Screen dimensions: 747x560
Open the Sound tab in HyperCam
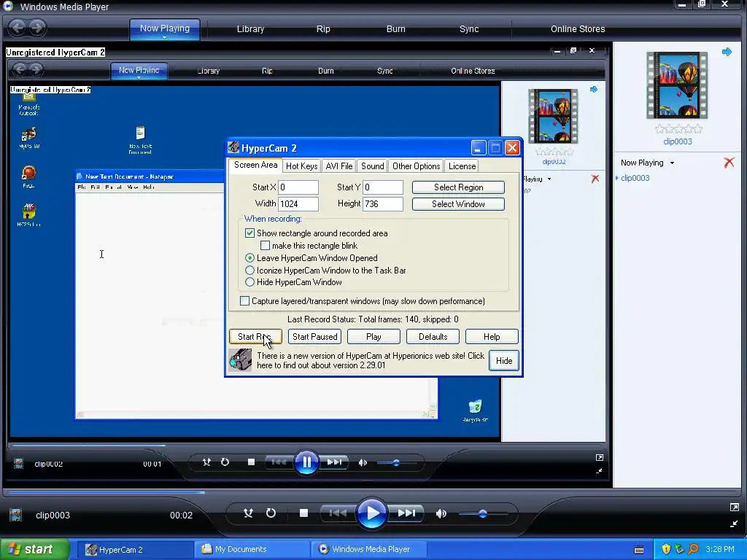click(373, 166)
